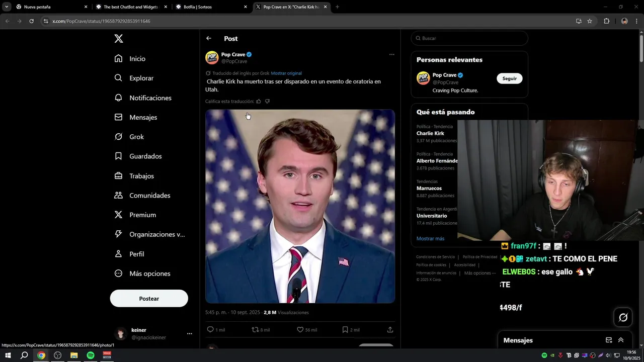Click the Postear button
644x362 pixels.
click(149, 298)
